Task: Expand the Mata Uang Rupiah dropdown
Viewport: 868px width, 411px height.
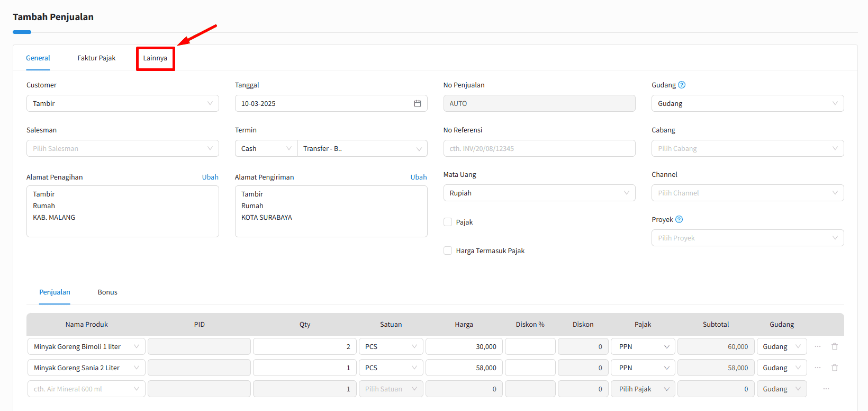Action: (x=539, y=193)
